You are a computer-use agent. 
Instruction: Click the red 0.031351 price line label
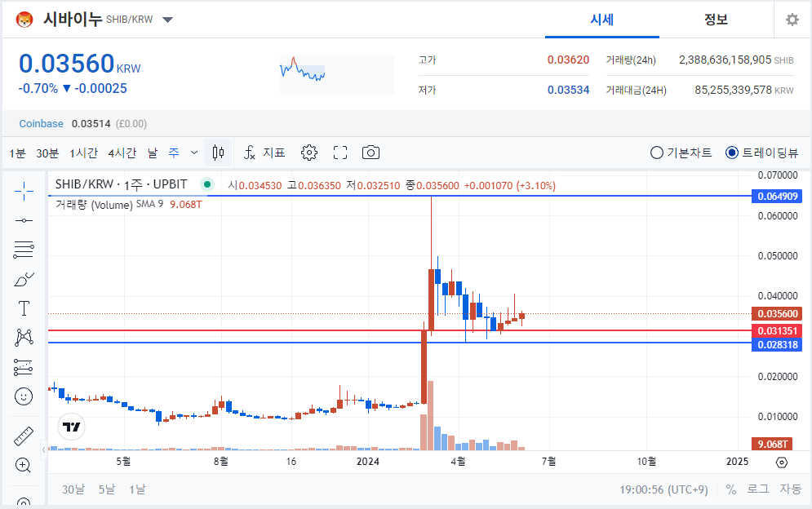point(777,331)
